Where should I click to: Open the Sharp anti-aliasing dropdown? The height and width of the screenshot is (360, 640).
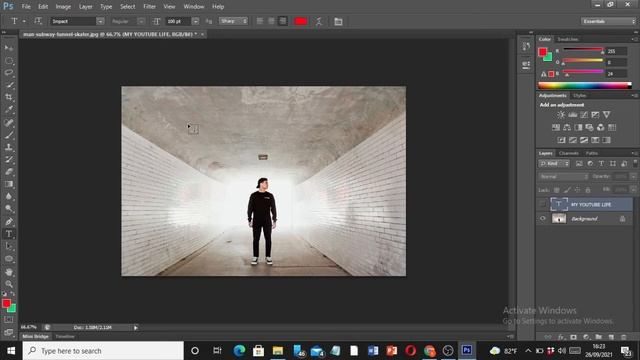coord(233,21)
